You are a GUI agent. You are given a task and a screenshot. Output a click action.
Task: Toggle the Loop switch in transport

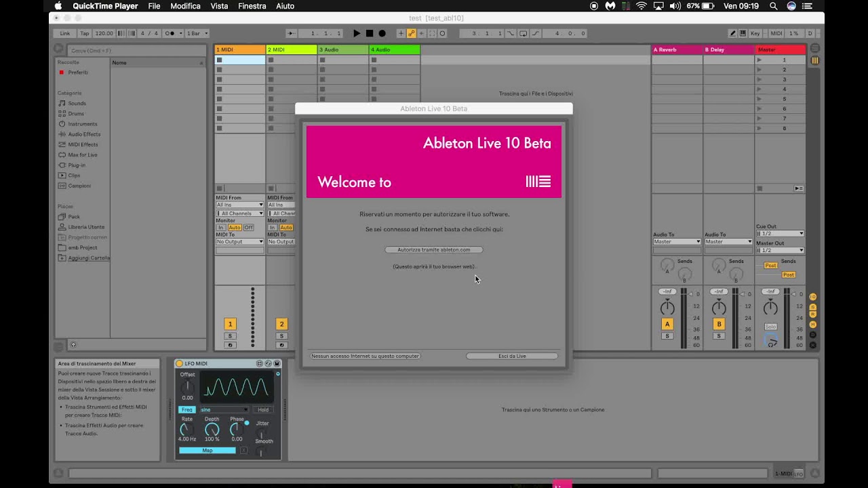(x=523, y=33)
